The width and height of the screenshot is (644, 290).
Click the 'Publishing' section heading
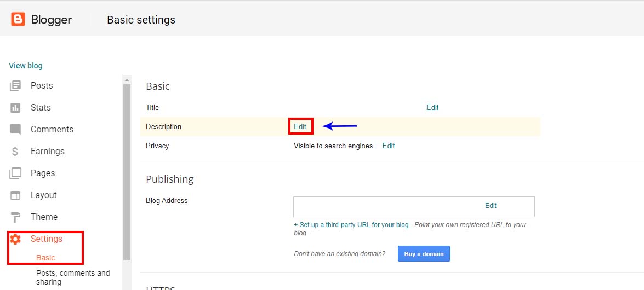[169, 179]
